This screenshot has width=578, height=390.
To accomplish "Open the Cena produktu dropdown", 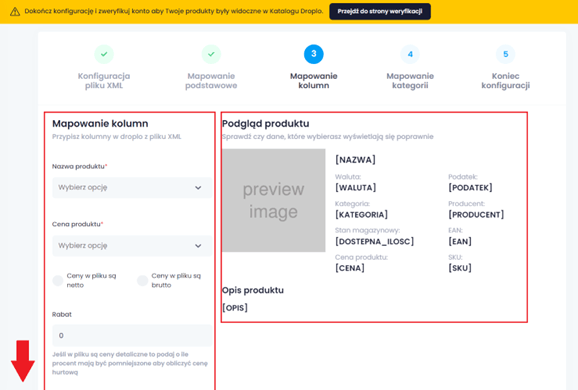I will 132,246.
